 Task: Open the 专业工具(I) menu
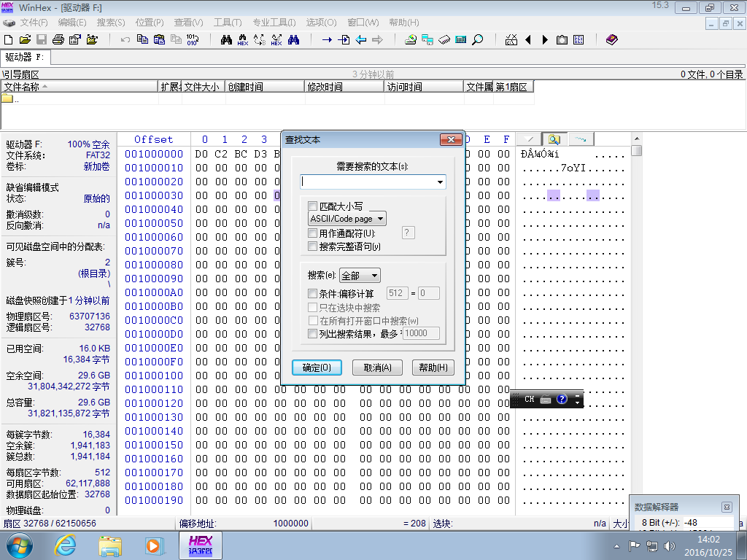point(274,23)
